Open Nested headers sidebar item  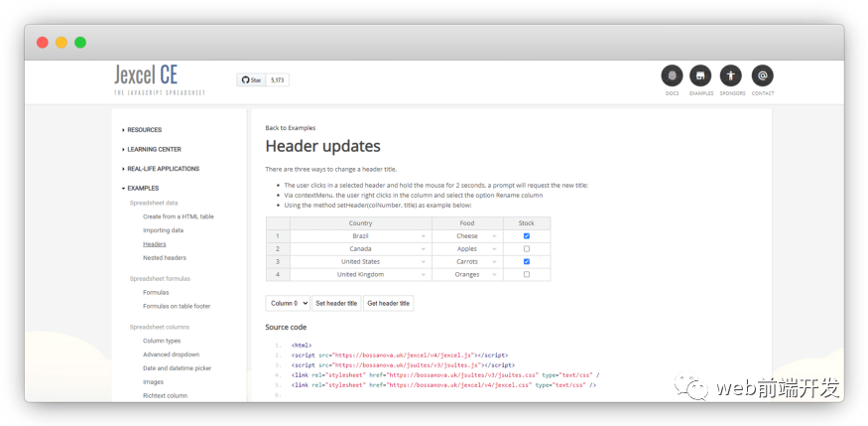[165, 257]
